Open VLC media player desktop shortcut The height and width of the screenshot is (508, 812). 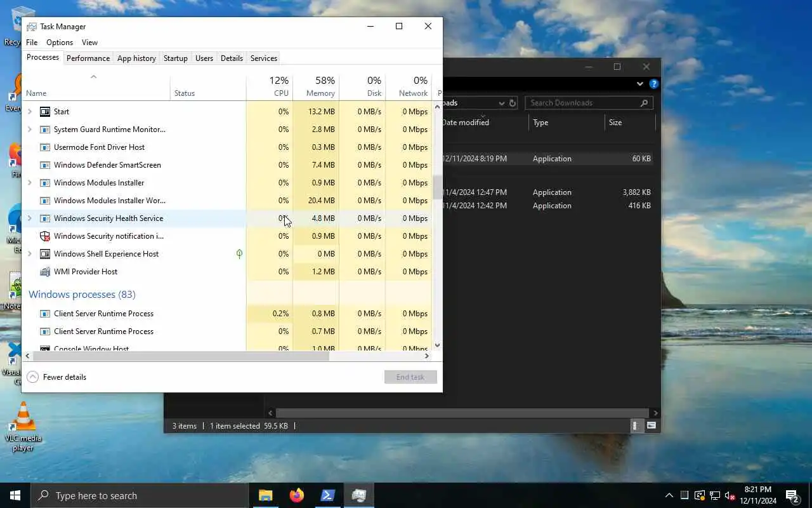pos(23,427)
